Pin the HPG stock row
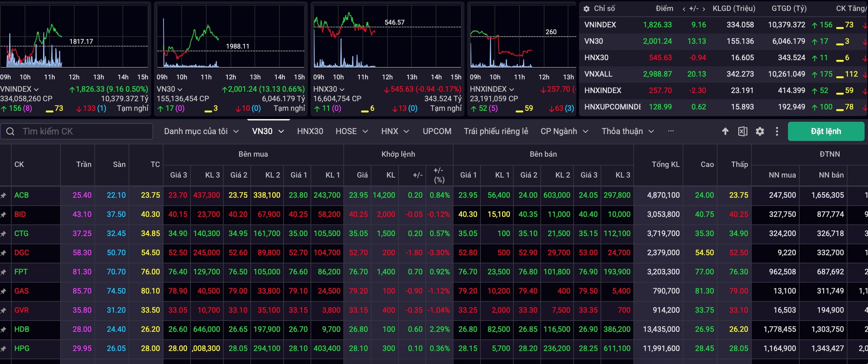The width and height of the screenshot is (868, 364). click(x=3, y=348)
